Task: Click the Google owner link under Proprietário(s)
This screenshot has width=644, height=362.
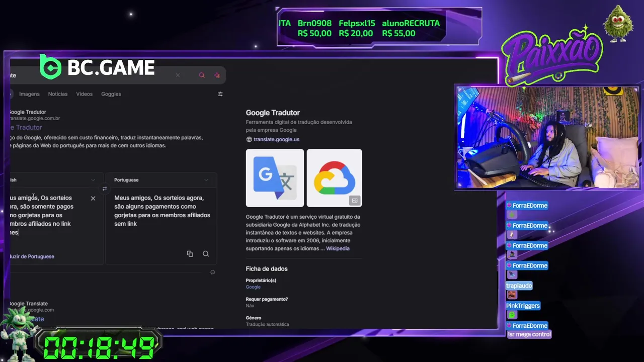Action: coord(253,287)
